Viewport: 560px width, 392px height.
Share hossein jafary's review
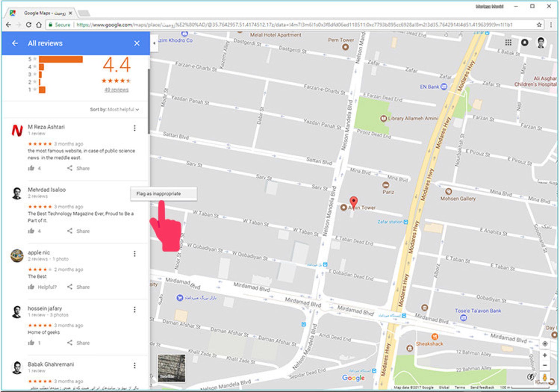coord(79,343)
